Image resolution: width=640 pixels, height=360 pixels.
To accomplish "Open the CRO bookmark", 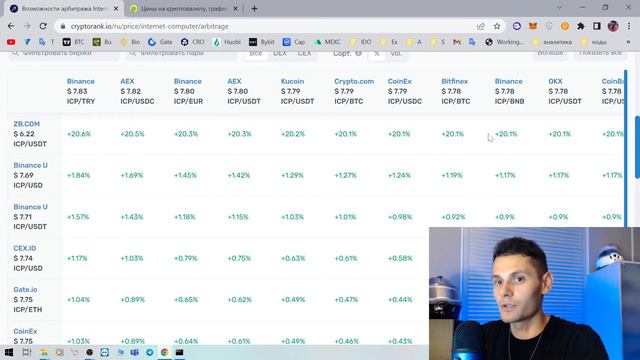I will (193, 42).
